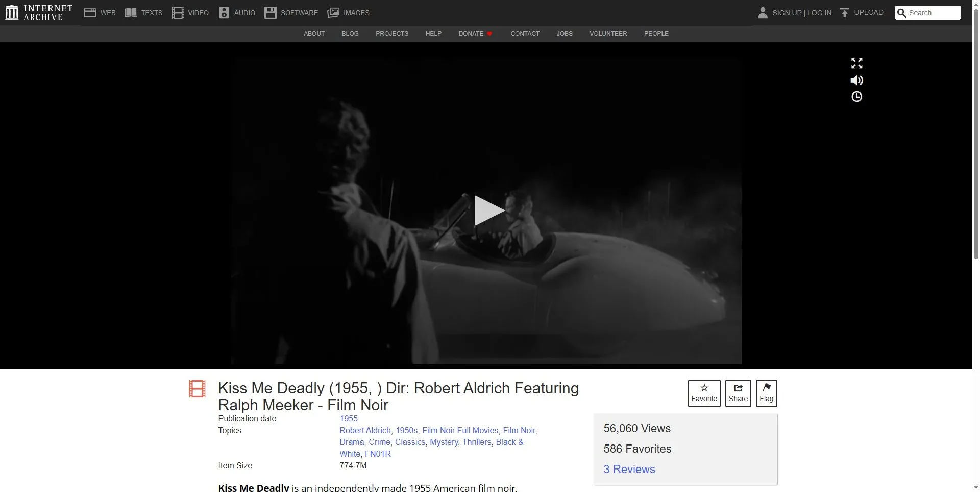
Task: Click the TEXTS text label
Action: click(x=152, y=13)
